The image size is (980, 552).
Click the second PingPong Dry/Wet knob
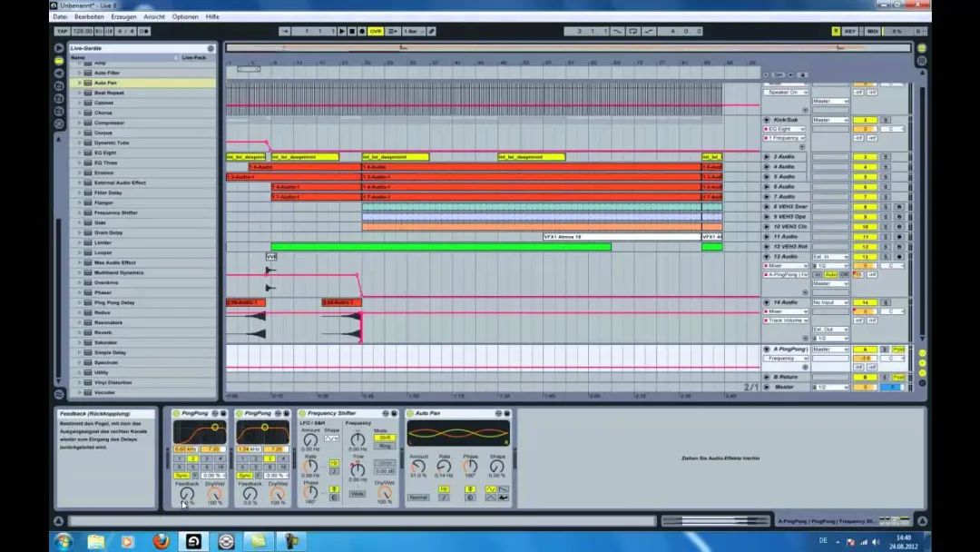click(x=278, y=493)
